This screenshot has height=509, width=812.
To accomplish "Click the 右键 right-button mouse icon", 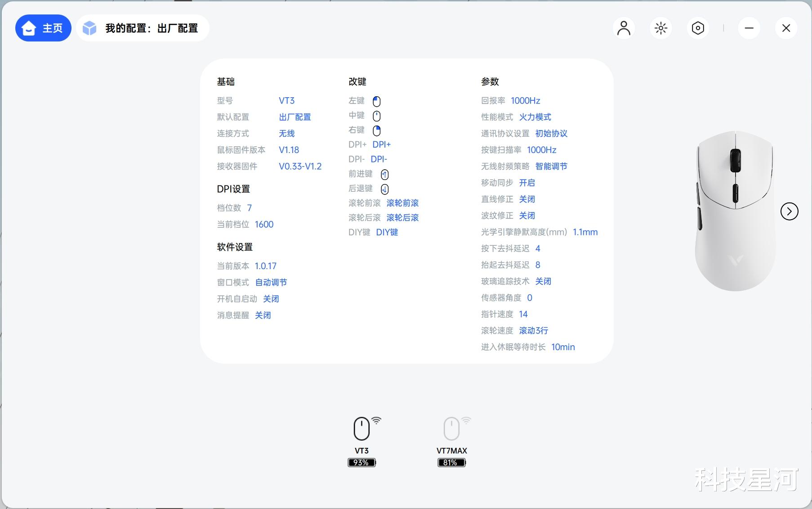I will tap(377, 131).
